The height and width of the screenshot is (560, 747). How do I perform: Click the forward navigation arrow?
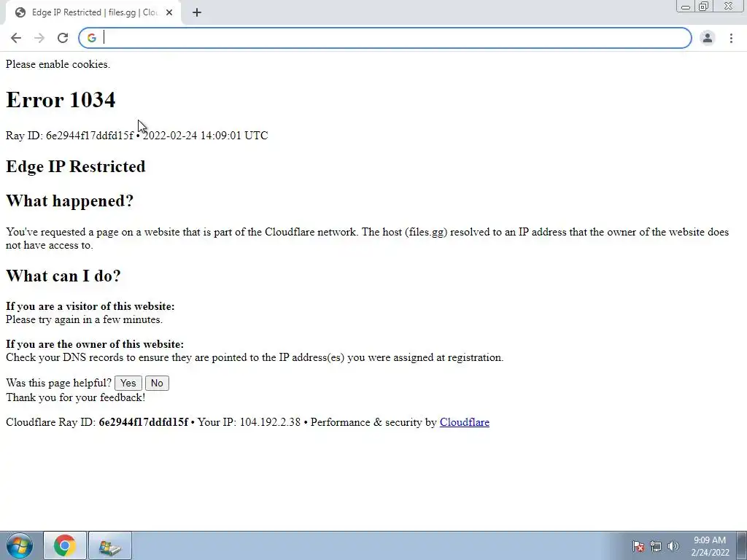pyautogui.click(x=39, y=38)
